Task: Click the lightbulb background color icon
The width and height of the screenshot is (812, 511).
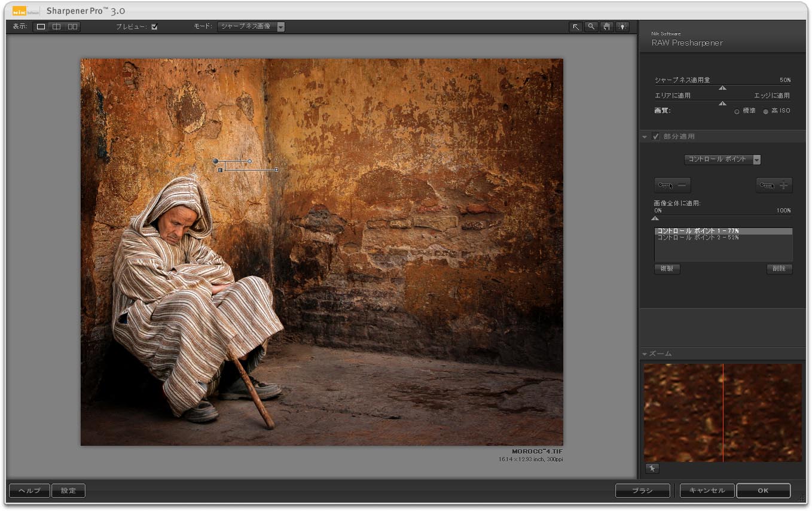Action: pyautogui.click(x=623, y=27)
